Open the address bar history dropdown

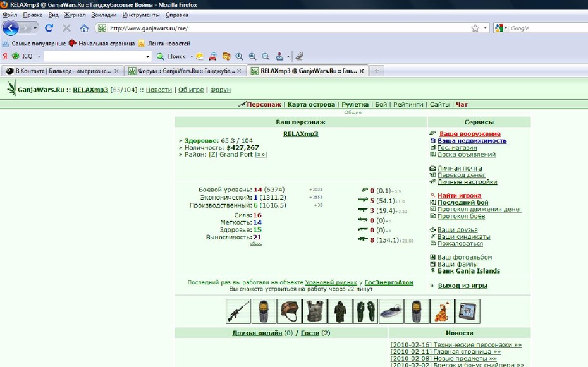click(485, 28)
